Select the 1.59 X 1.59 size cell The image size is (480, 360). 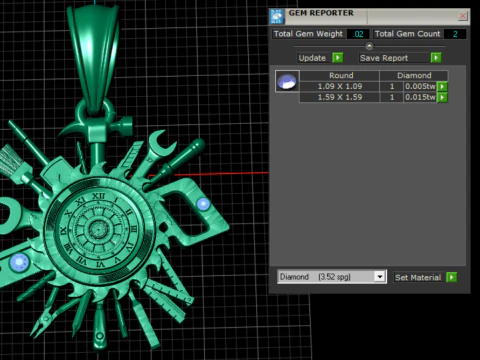pyautogui.click(x=340, y=97)
